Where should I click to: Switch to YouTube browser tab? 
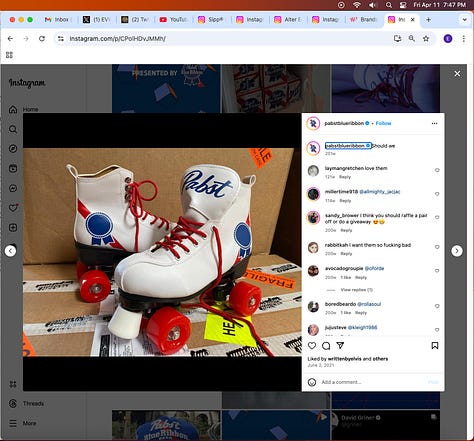click(x=173, y=20)
